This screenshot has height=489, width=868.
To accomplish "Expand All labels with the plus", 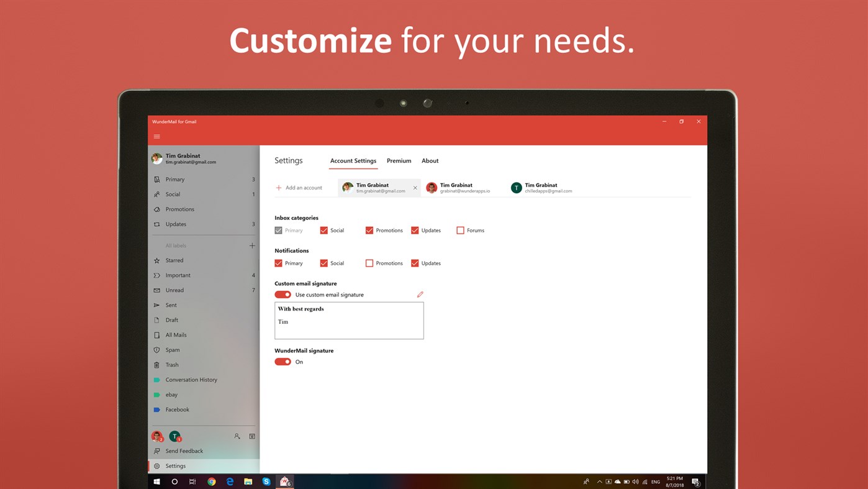I will (252, 245).
